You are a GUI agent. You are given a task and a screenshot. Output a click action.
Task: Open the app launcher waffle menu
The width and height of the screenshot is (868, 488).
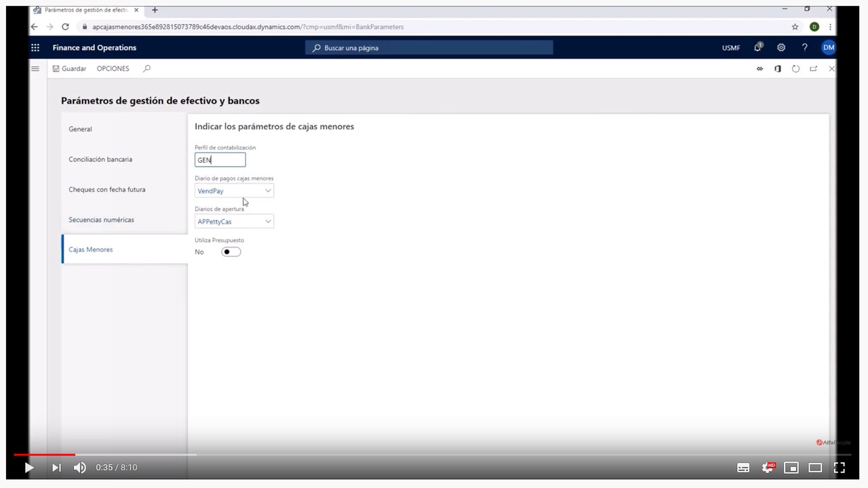[x=35, y=47]
